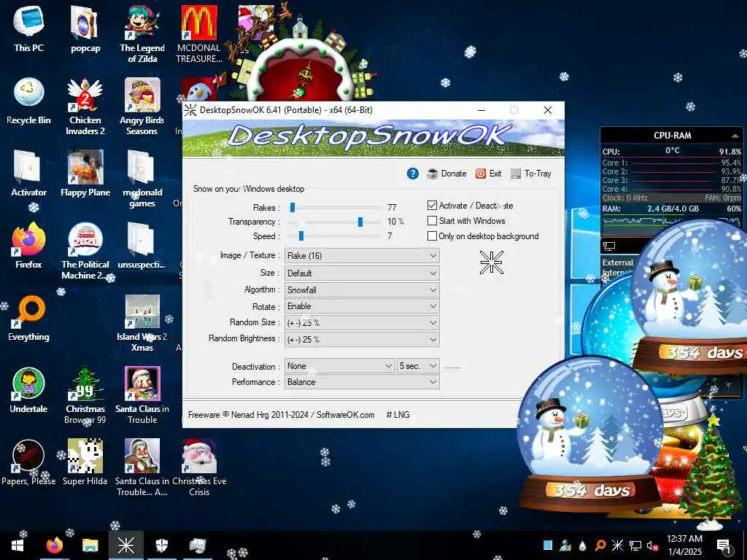Select the Everything search desktop icon
747x560 pixels.
(28, 318)
